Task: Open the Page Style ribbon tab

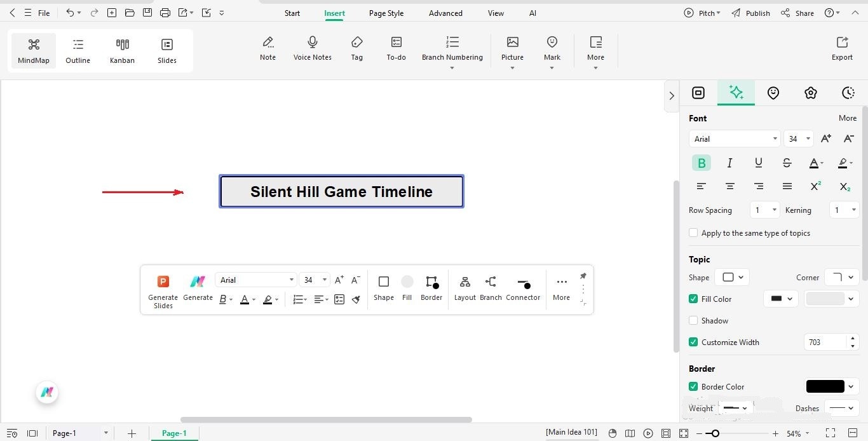Action: 386,13
